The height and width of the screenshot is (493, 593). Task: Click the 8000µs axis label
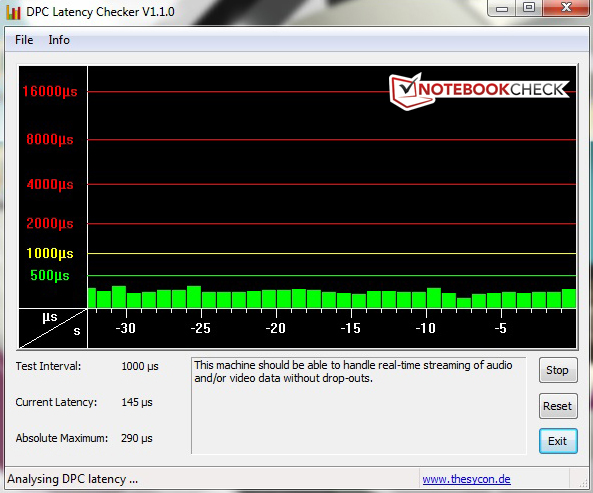pos(50,139)
